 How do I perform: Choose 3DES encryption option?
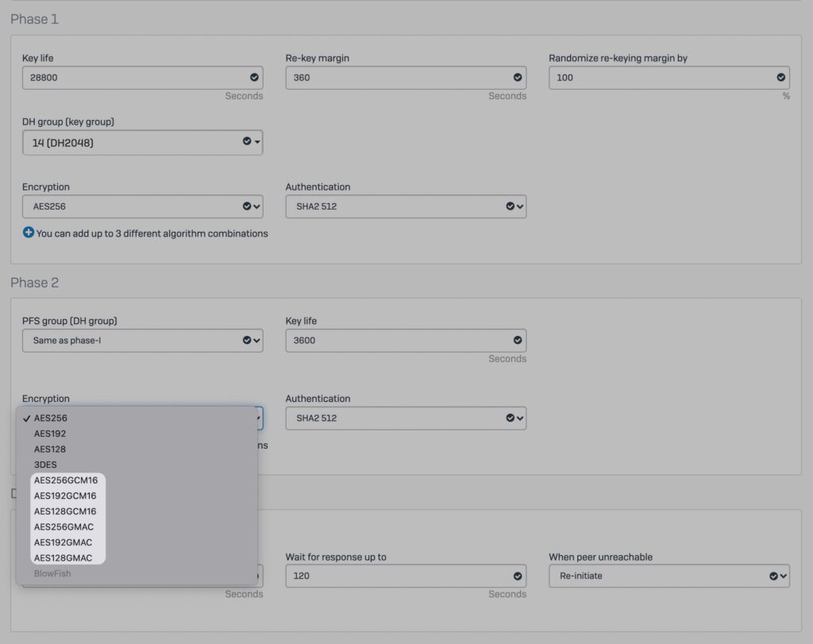pos(137,465)
